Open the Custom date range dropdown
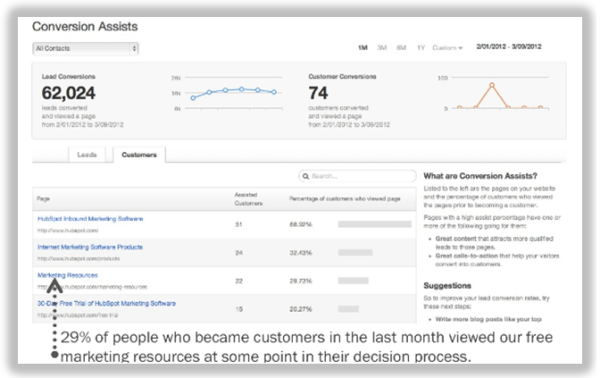This screenshot has height=378, width=600. 447,48
